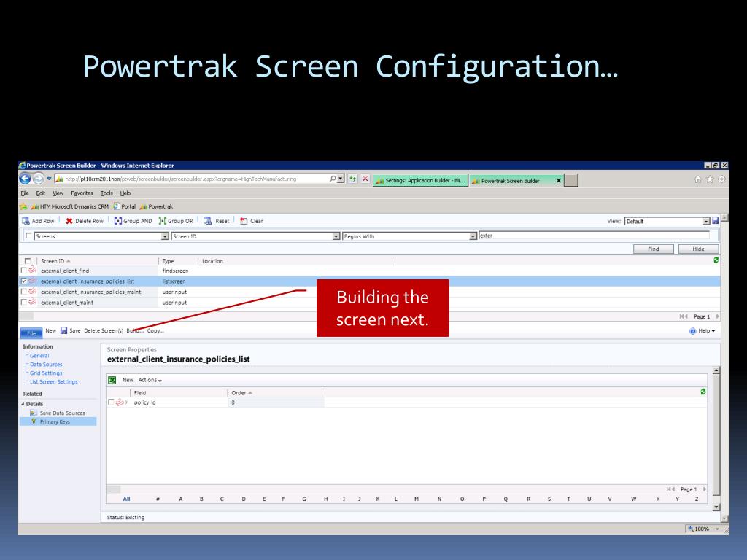Click the Group OR bracket icon
747x560 pixels.
(163, 221)
